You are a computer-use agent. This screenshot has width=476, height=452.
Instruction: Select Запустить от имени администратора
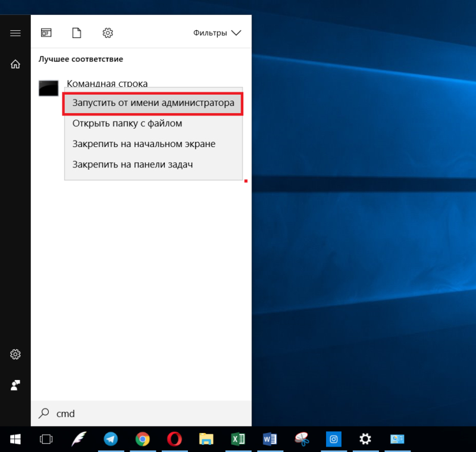point(153,103)
